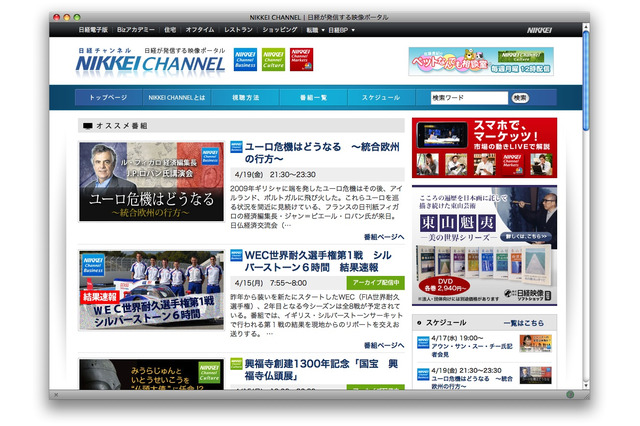Open ショッピング link in top bar
Screen dimensions: 640x426
pyautogui.click(x=280, y=30)
